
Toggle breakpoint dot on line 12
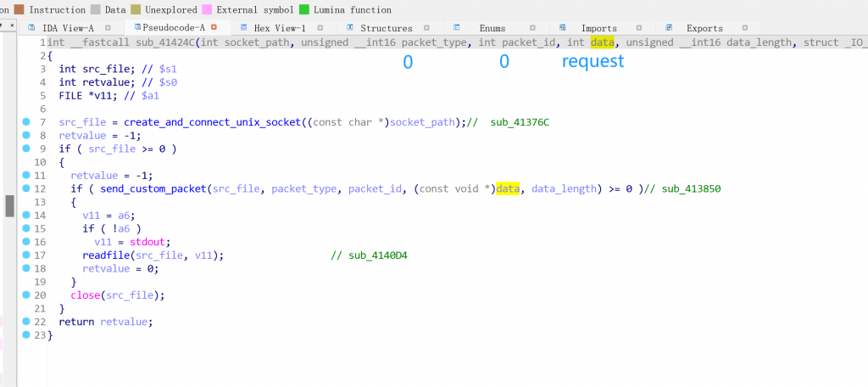27,188
